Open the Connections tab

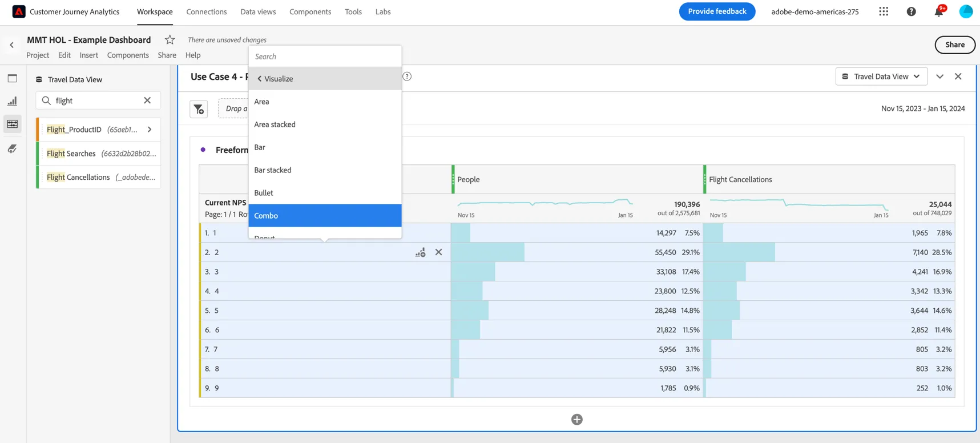207,11
